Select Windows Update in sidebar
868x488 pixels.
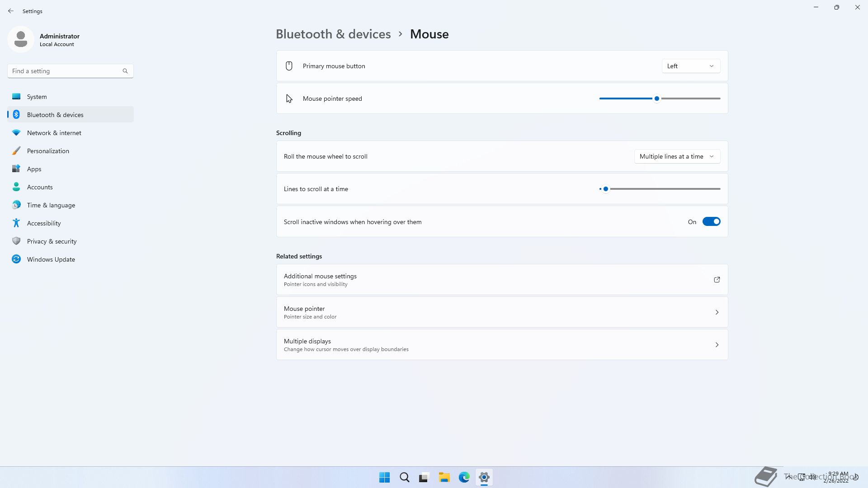(51, 259)
